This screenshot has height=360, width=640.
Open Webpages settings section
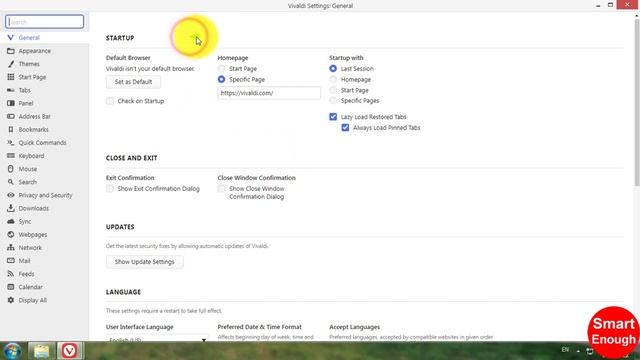33,235
